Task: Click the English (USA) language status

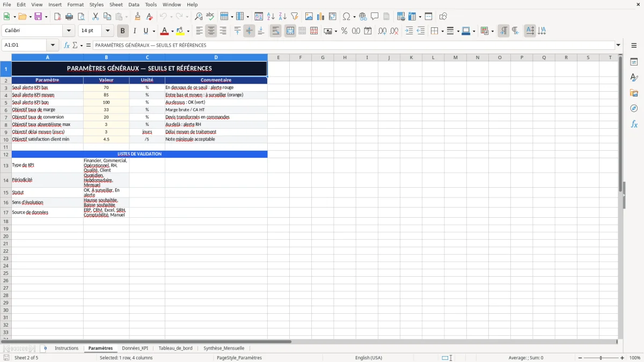Action: click(369, 358)
